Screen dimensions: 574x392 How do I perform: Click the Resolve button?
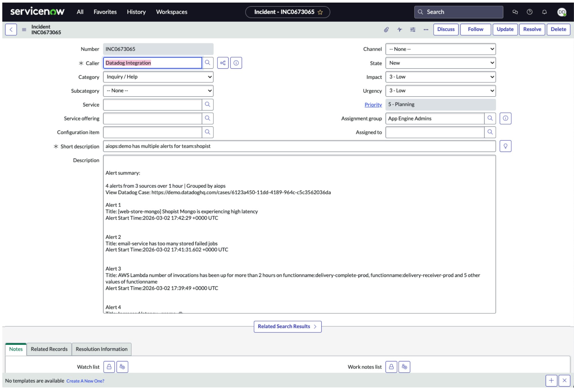click(532, 29)
